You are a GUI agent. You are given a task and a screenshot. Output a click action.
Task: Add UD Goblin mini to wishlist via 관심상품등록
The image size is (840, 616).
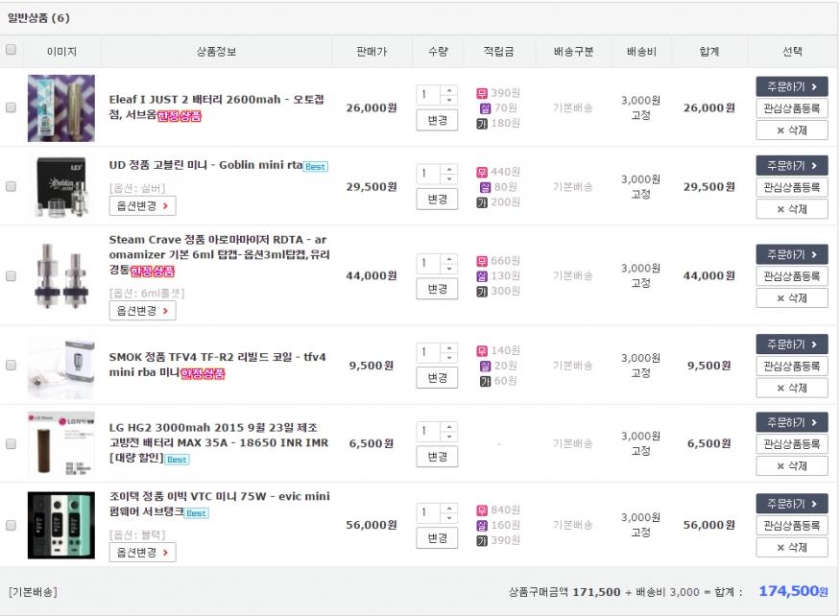pos(791,187)
